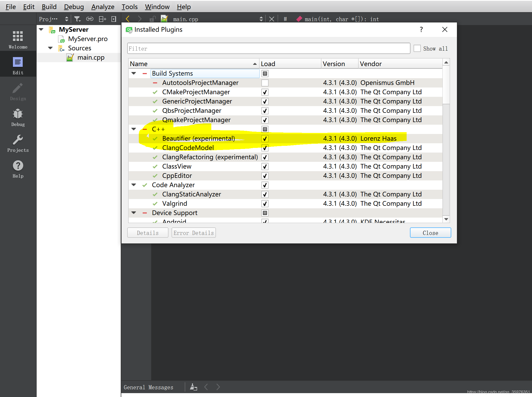Open the Tools menu

click(130, 7)
